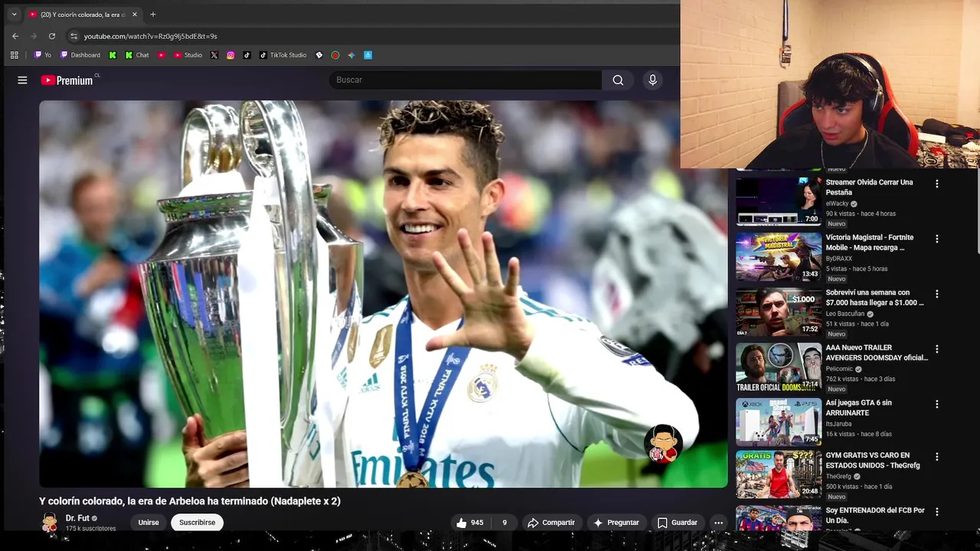Open site info icon in the address bar
This screenshot has height=551, width=980.
pyautogui.click(x=73, y=36)
